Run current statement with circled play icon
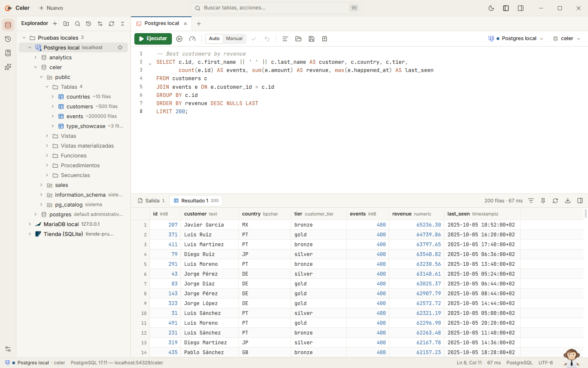 click(x=179, y=39)
